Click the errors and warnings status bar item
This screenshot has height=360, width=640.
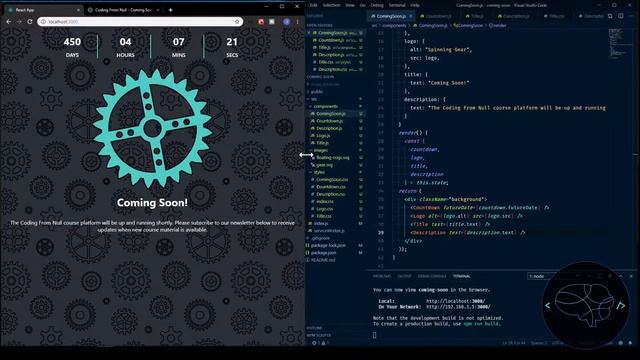320,343
